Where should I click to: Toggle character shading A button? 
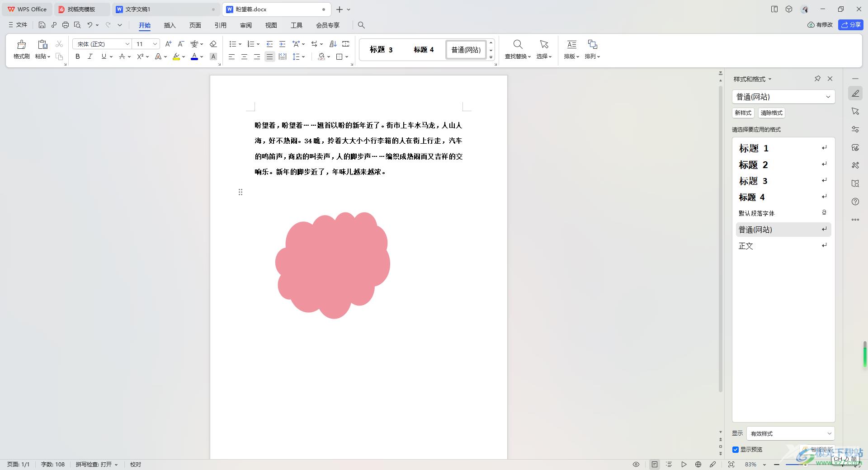pos(213,56)
